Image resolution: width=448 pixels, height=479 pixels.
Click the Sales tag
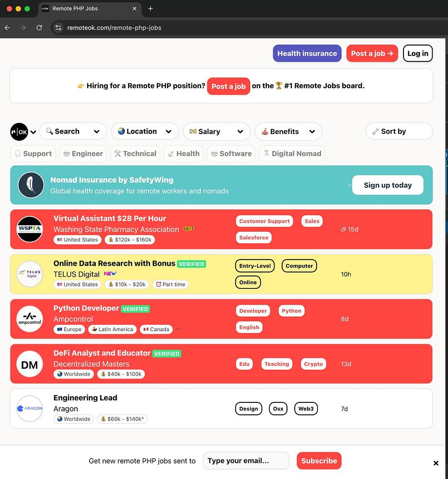click(x=312, y=221)
